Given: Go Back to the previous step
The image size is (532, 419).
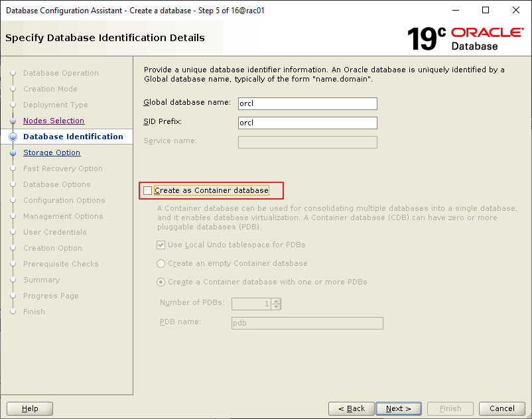Looking at the screenshot, I should point(352,408).
